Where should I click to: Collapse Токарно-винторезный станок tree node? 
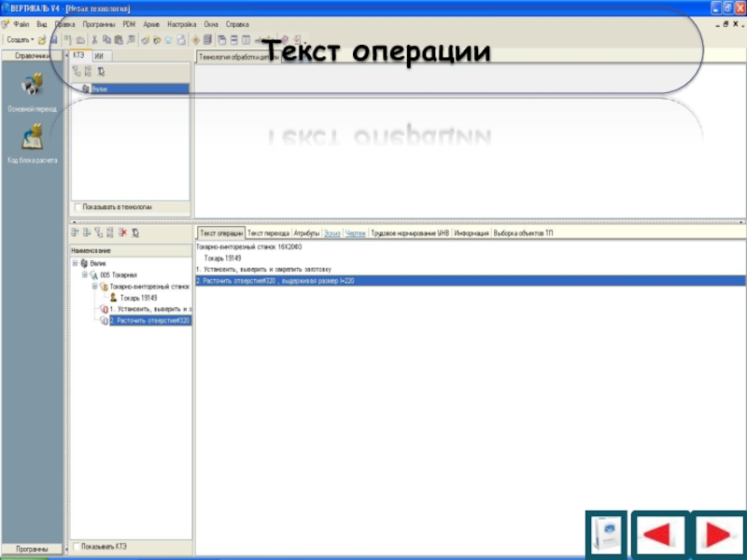tap(93, 287)
